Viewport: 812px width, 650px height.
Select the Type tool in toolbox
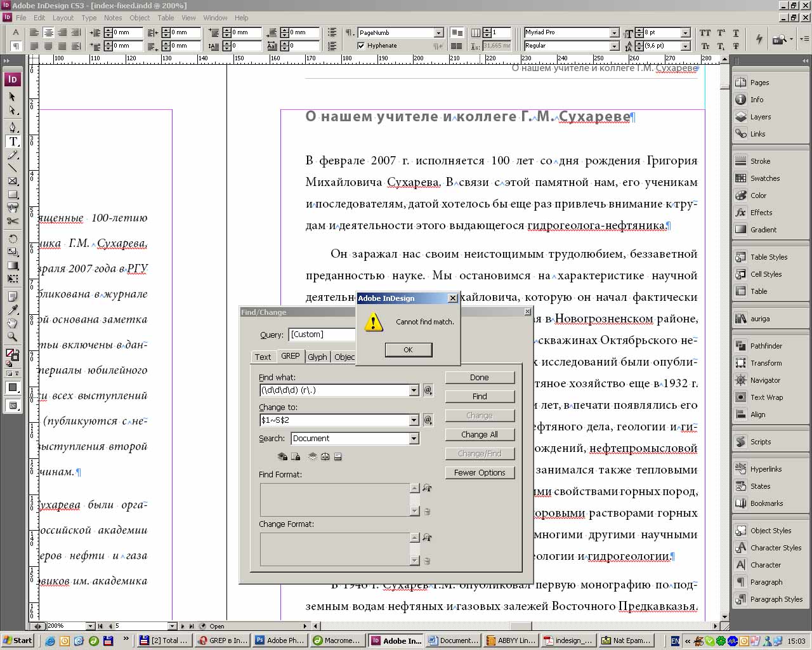pyautogui.click(x=13, y=142)
